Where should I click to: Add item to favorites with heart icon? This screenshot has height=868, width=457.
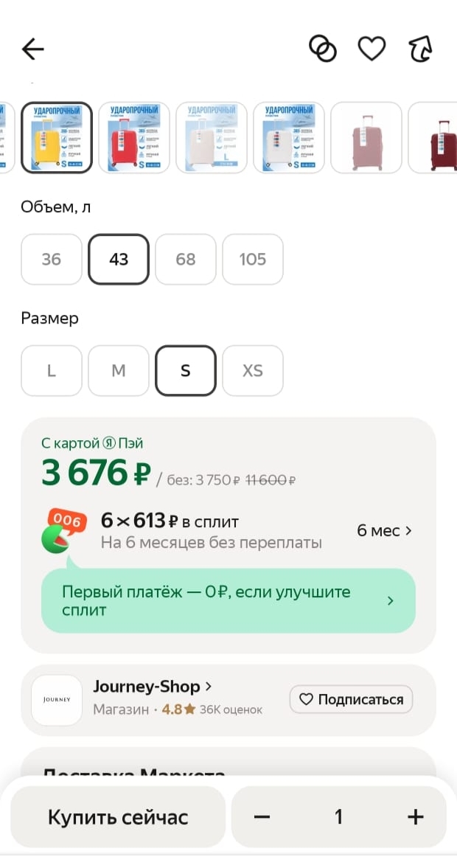371,49
